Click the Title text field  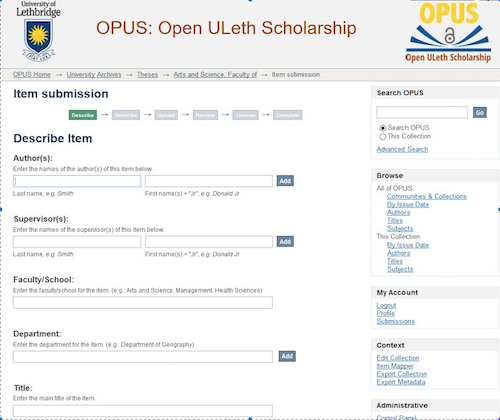143,411
